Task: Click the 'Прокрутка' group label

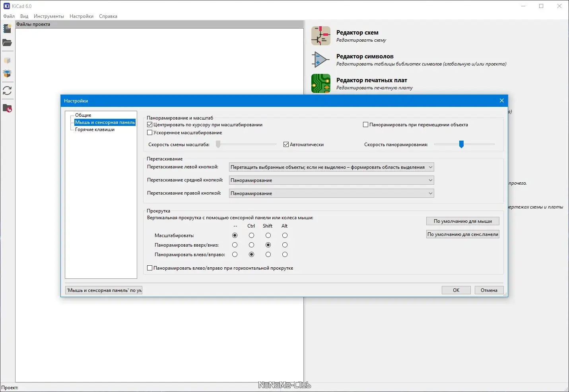Action: (x=158, y=211)
